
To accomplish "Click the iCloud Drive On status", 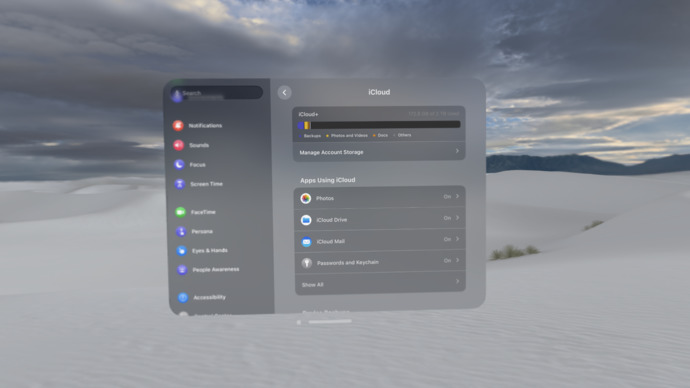I will pos(447,218).
